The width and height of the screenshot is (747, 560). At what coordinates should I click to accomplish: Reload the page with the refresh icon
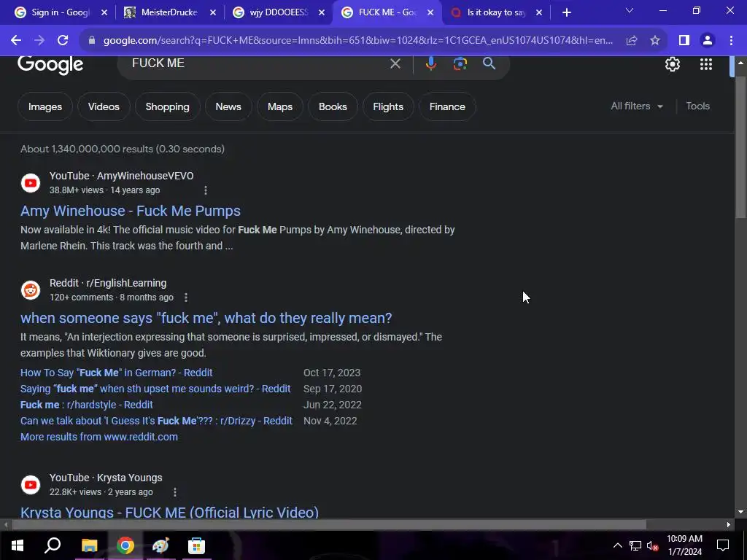63,41
